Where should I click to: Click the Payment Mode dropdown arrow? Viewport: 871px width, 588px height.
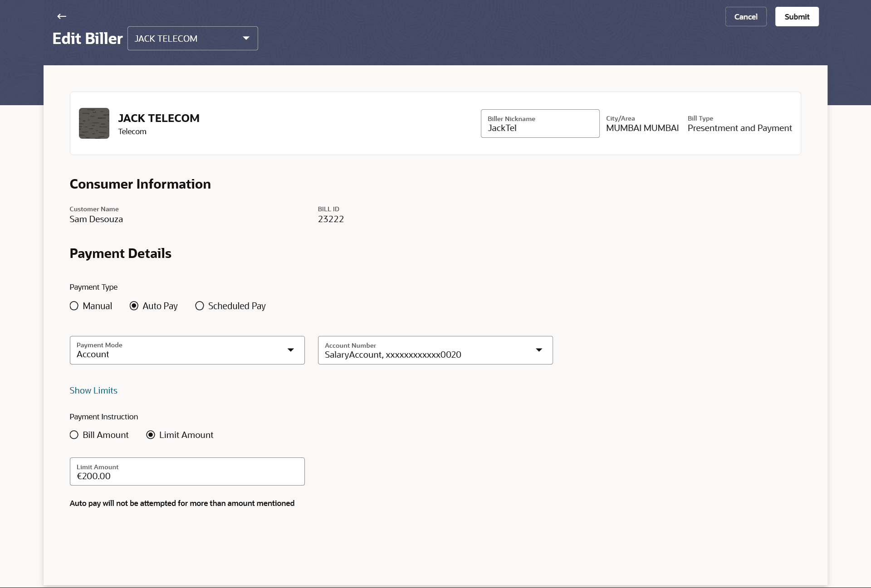point(291,350)
